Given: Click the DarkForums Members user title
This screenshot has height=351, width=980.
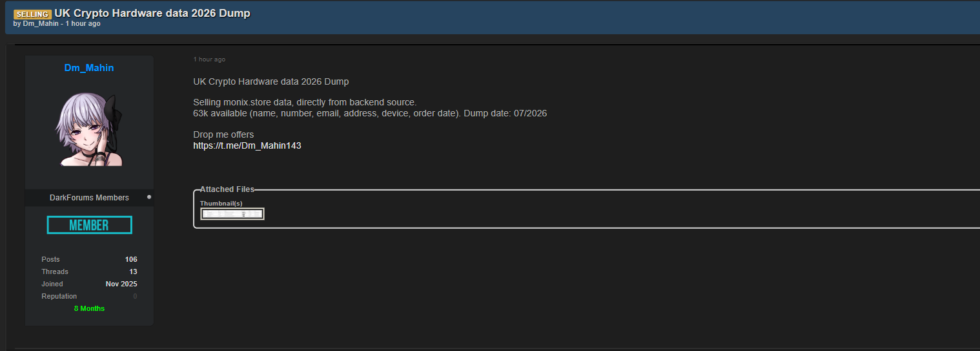Looking at the screenshot, I should click(89, 198).
